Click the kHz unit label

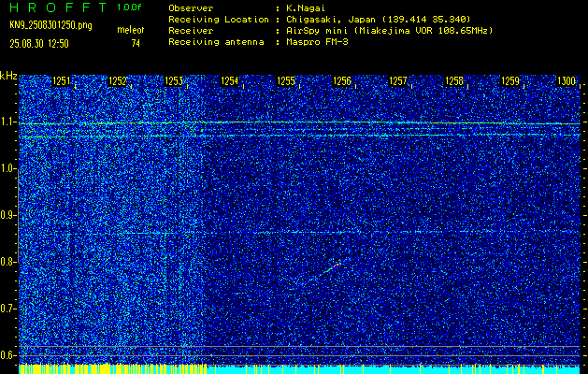(8, 76)
